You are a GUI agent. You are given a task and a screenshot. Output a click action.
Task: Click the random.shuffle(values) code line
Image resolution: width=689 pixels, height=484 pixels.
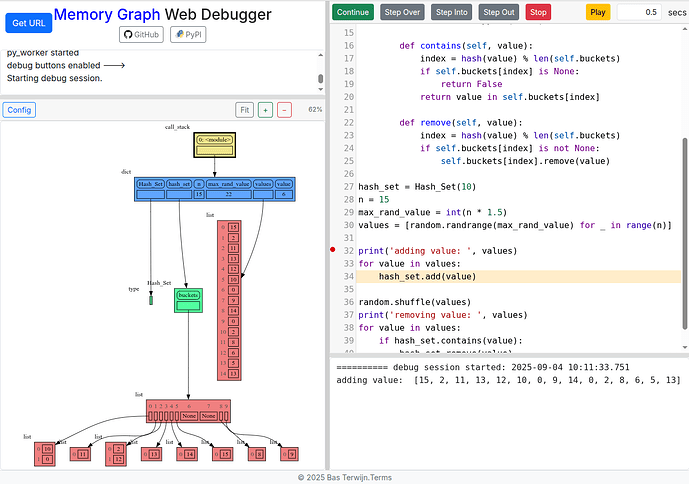tap(414, 302)
